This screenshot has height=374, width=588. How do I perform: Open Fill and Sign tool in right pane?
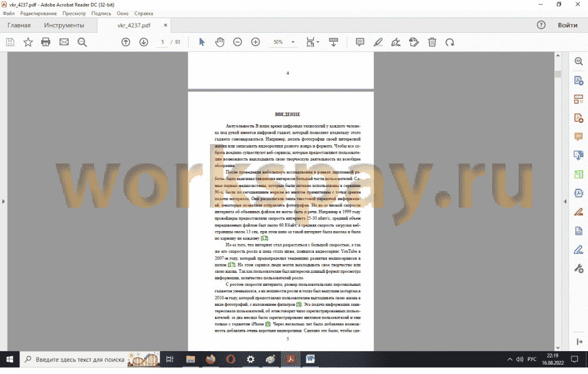click(579, 250)
